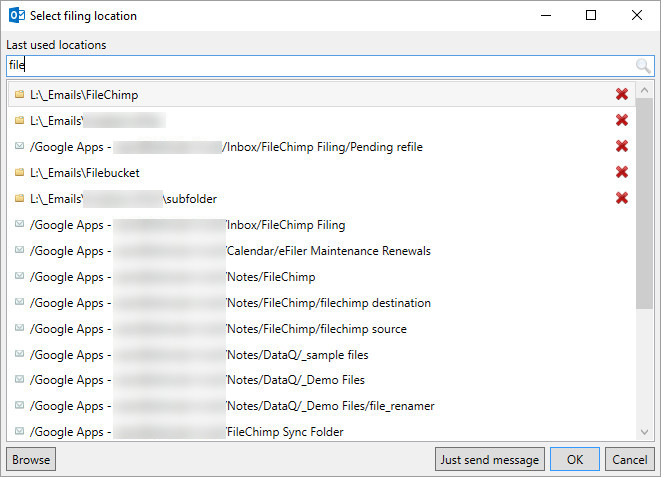
Task: Maximize the Select filing location window
Action: (591, 16)
